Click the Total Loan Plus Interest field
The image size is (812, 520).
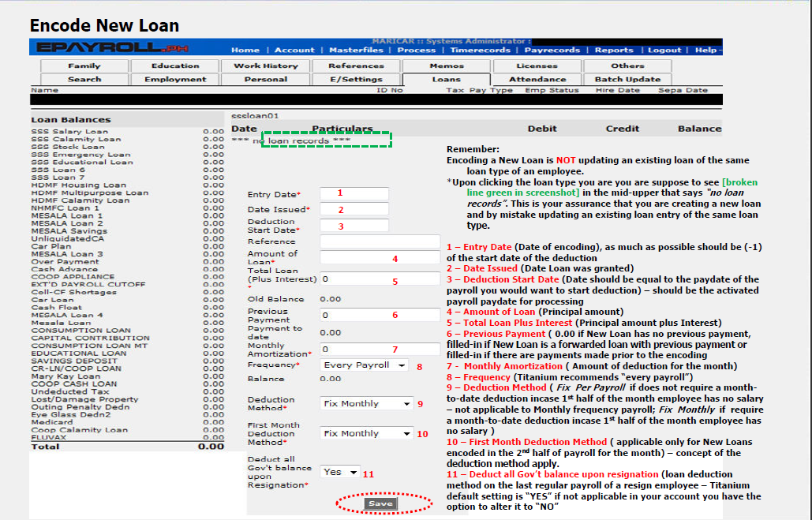point(380,279)
